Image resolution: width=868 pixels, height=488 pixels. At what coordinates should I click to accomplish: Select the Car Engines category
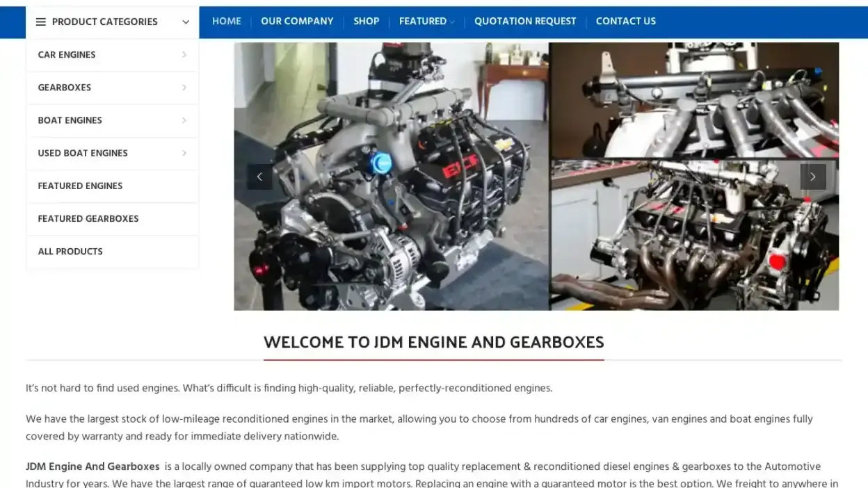(67, 54)
